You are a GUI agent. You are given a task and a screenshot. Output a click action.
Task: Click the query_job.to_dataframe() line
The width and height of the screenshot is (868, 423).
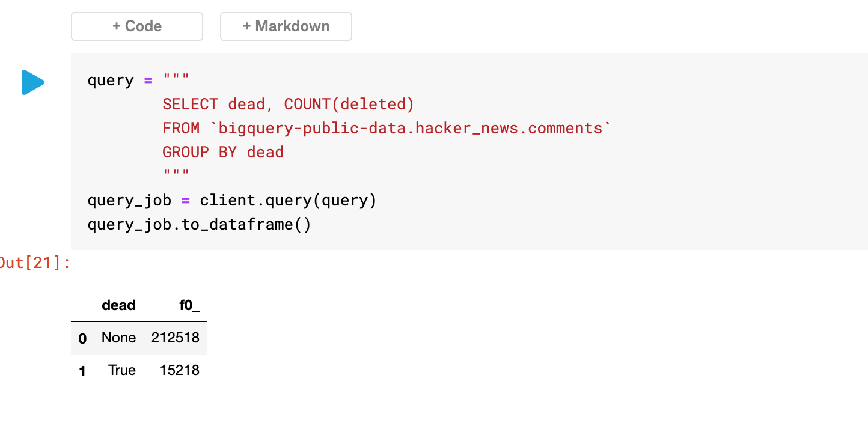200,224
